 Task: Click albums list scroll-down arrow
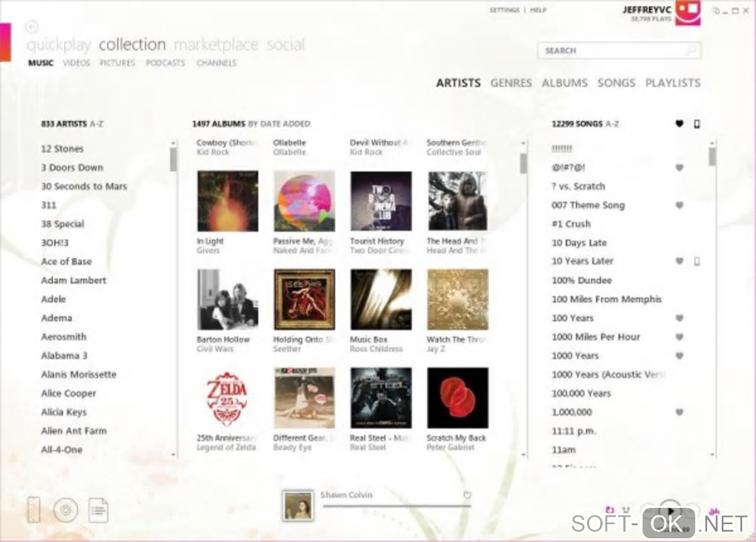[x=523, y=455]
